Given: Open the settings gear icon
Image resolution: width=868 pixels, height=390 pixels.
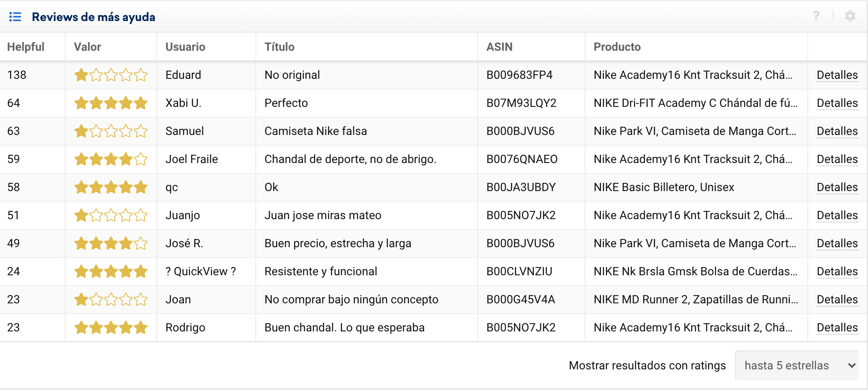Looking at the screenshot, I should [x=850, y=16].
